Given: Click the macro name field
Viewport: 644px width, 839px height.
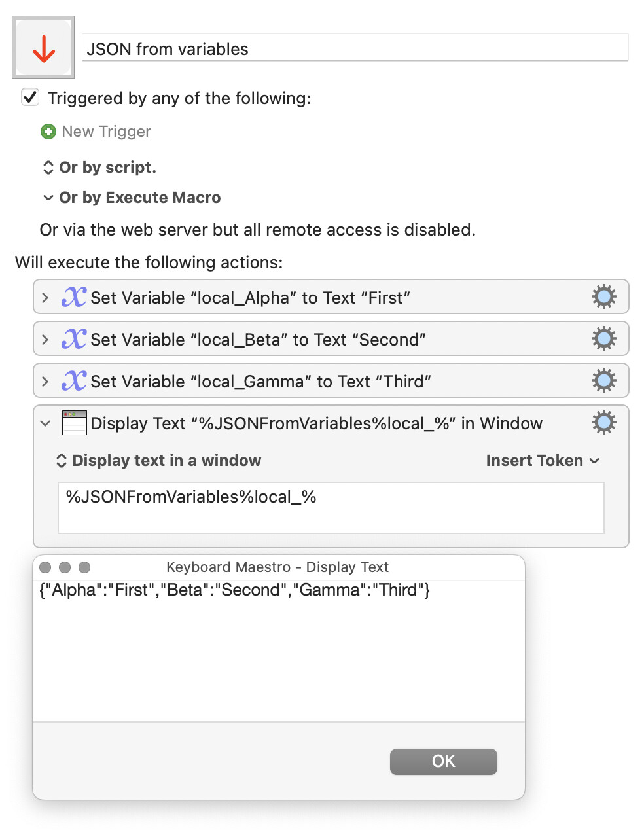Looking at the screenshot, I should point(355,48).
